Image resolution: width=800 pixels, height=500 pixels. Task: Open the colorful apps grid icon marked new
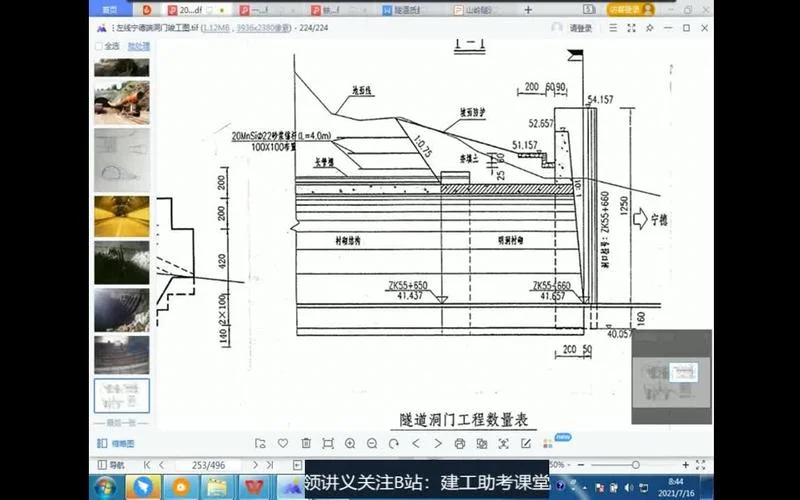548,443
